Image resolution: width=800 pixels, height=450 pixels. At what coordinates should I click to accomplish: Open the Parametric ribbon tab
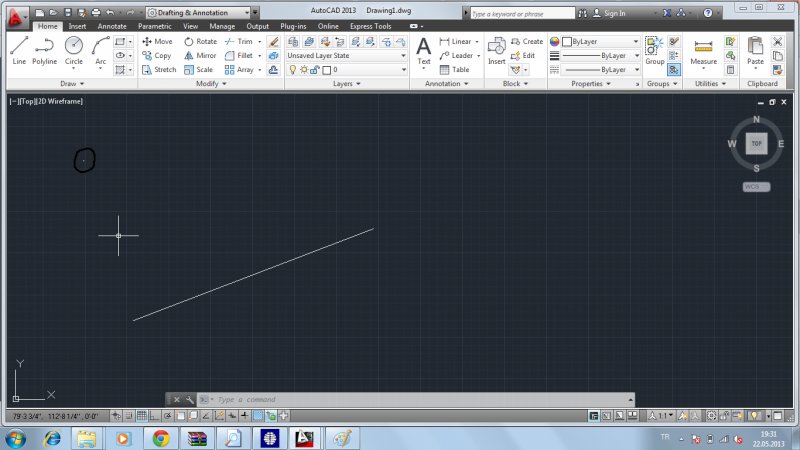point(155,26)
